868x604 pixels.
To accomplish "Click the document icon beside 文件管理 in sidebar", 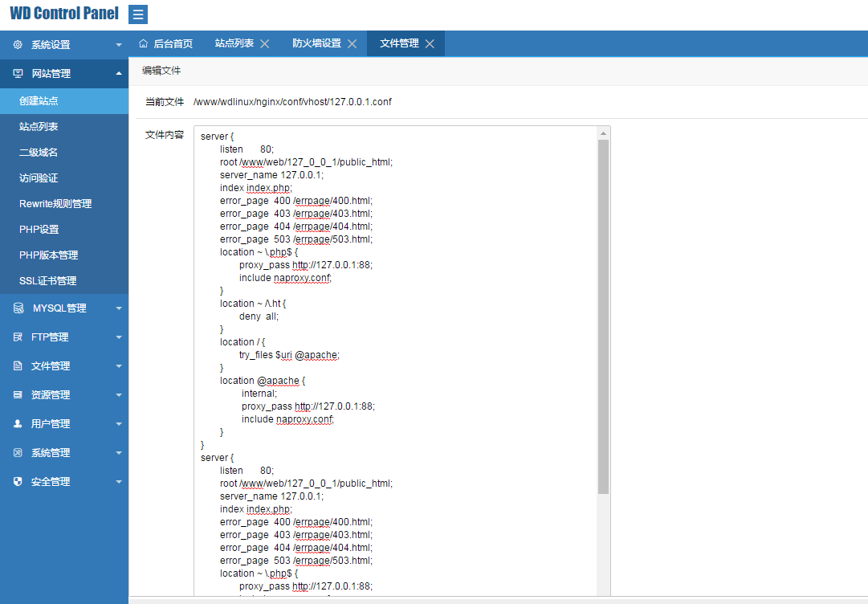I will [18, 366].
